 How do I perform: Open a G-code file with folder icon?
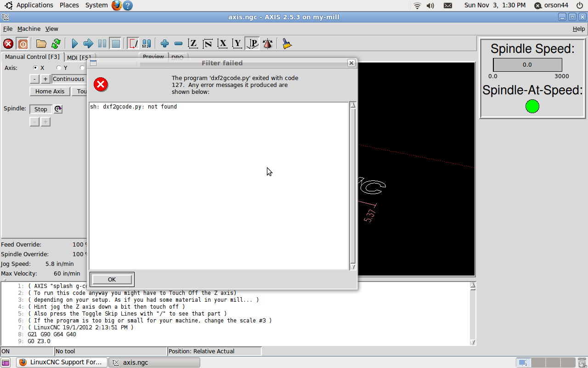point(41,44)
